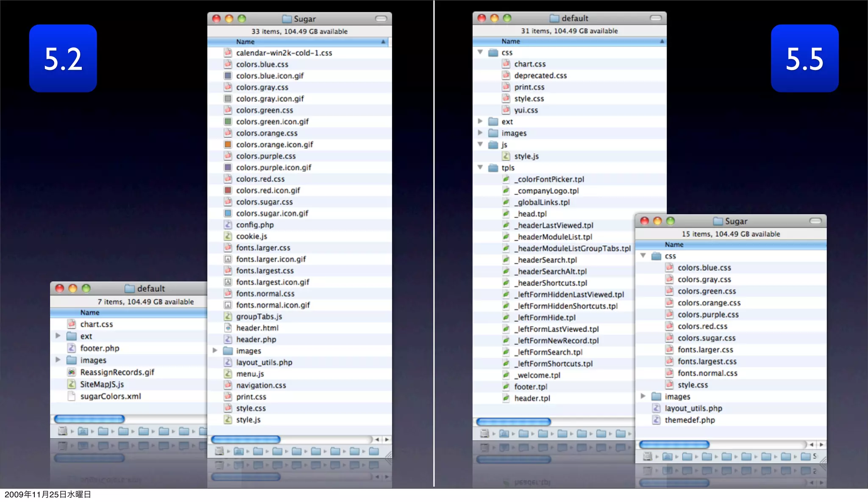Expand images folder in Sugar 5.2 list
This screenshot has width=868, height=502.
pos(215,351)
